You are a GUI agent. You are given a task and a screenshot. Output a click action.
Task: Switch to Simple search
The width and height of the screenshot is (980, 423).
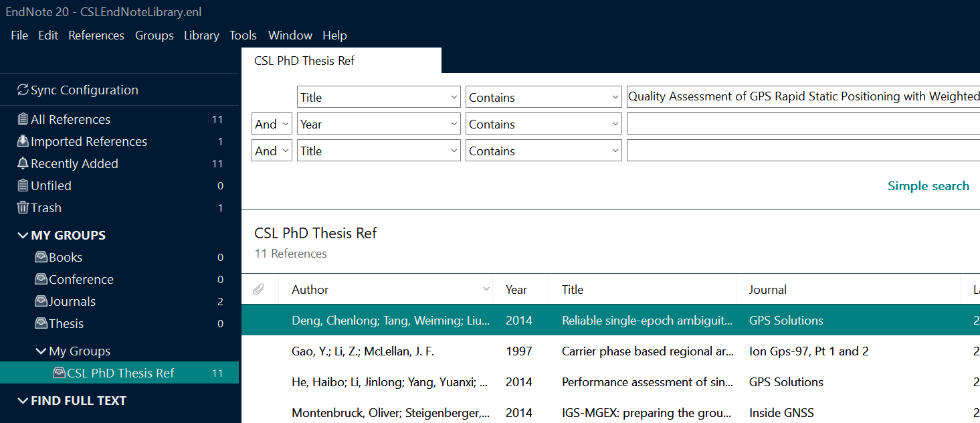coord(928,185)
